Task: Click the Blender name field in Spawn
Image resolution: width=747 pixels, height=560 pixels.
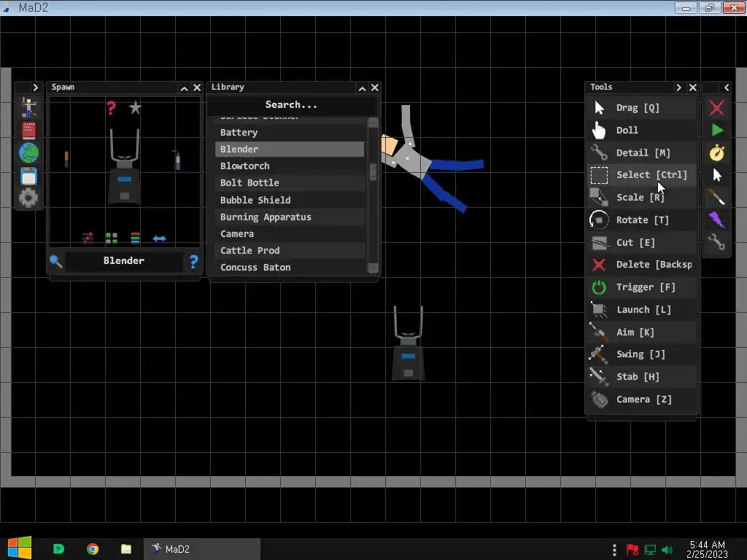Action: coord(124,260)
